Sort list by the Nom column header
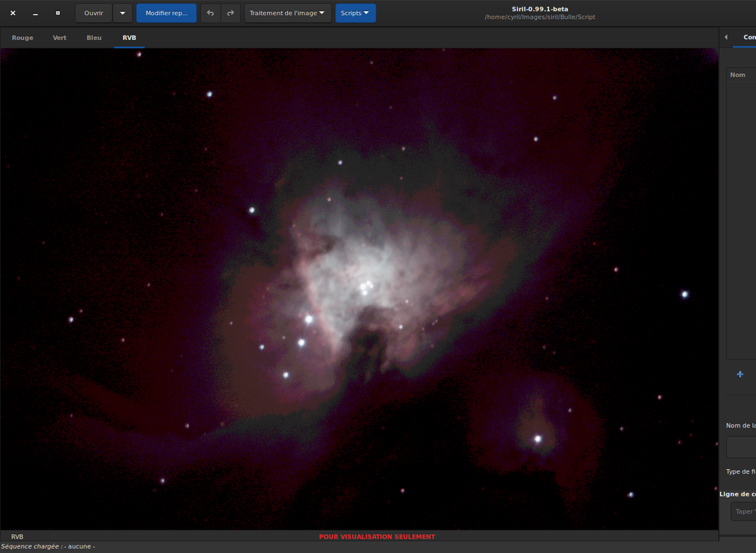Screen dimensions: 756x553 coord(741,75)
